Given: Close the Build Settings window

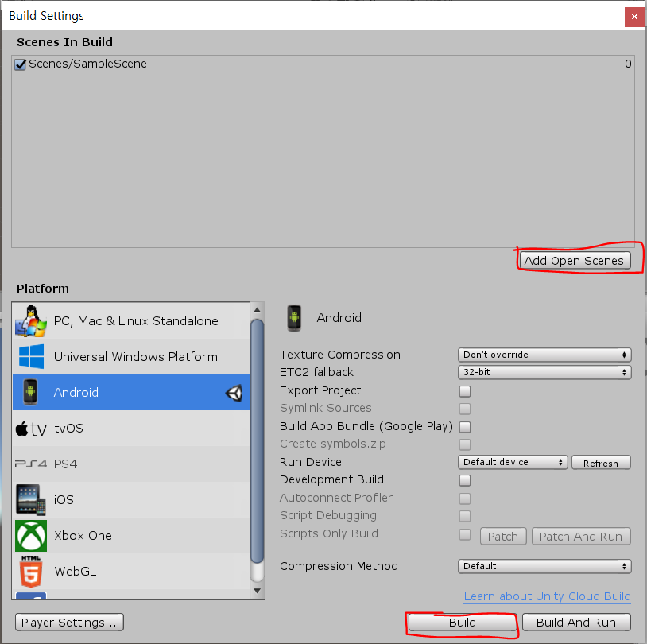Looking at the screenshot, I should [x=634, y=17].
